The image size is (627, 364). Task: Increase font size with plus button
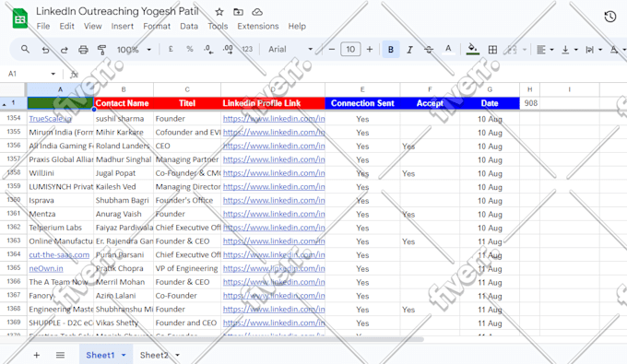point(370,49)
